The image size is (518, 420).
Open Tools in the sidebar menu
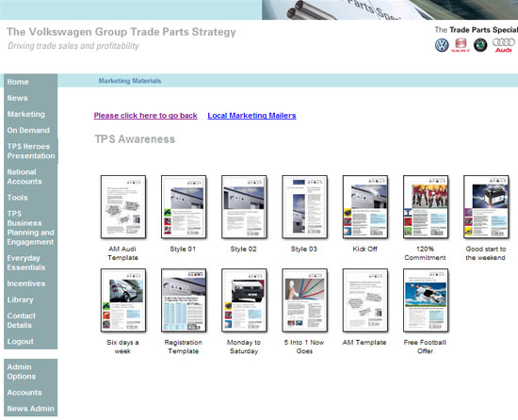pyautogui.click(x=18, y=198)
